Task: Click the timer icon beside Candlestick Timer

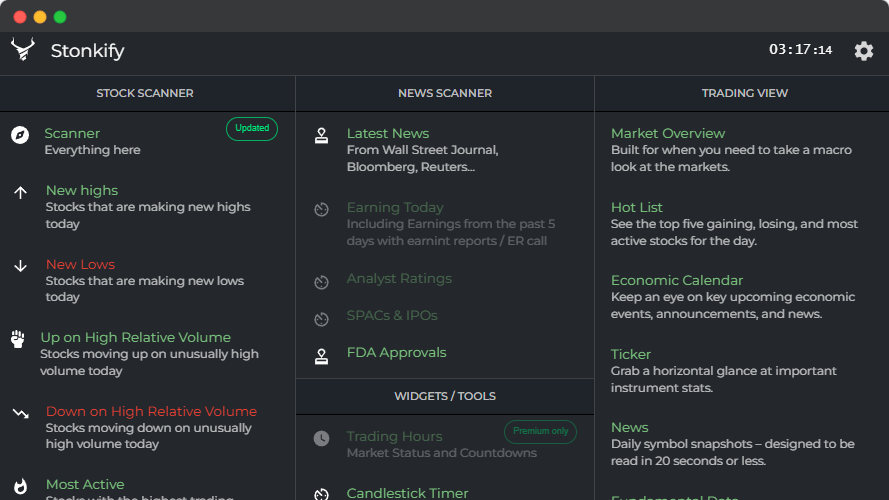Action: [321, 494]
